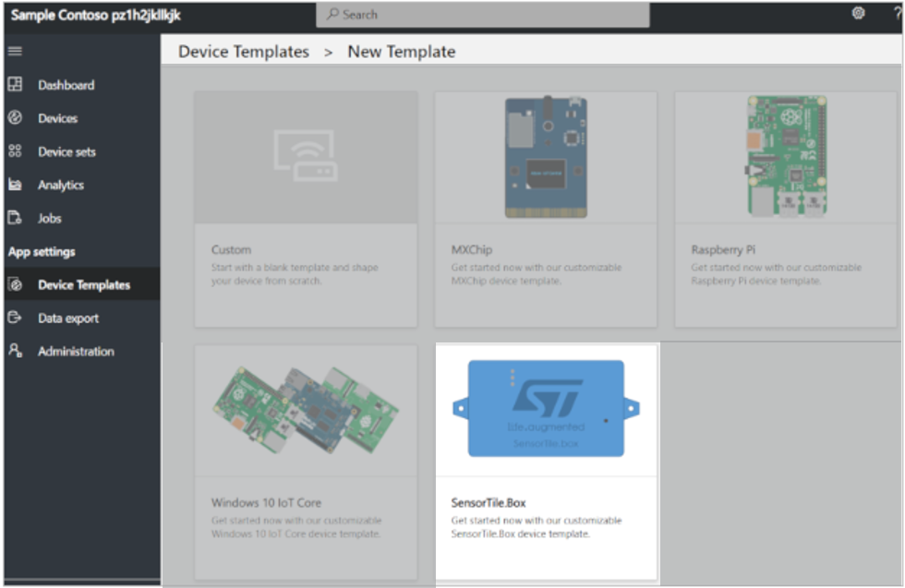Pick the Windows 10 IoT Core boards image
This screenshot has height=588, width=905.
pyautogui.click(x=306, y=410)
